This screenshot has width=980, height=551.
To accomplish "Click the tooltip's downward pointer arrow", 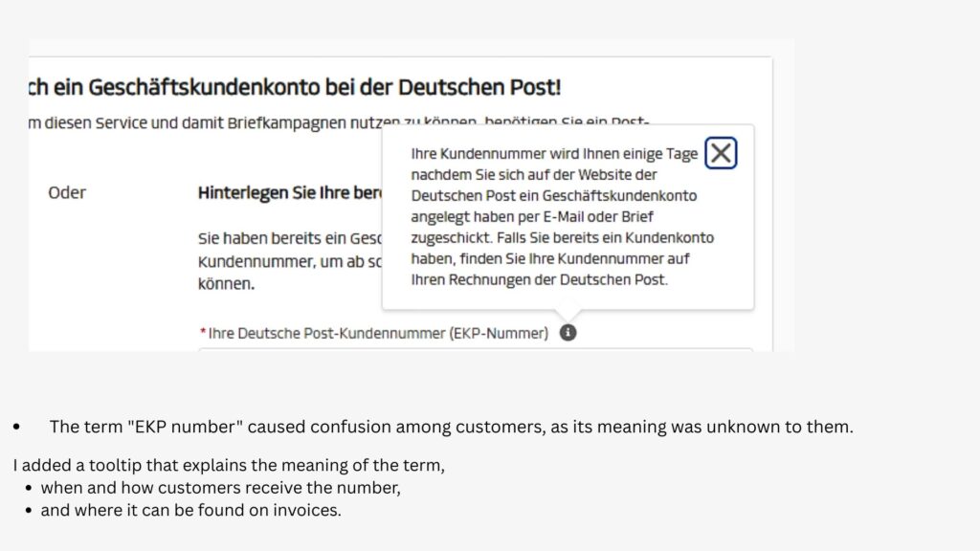I will [567, 315].
